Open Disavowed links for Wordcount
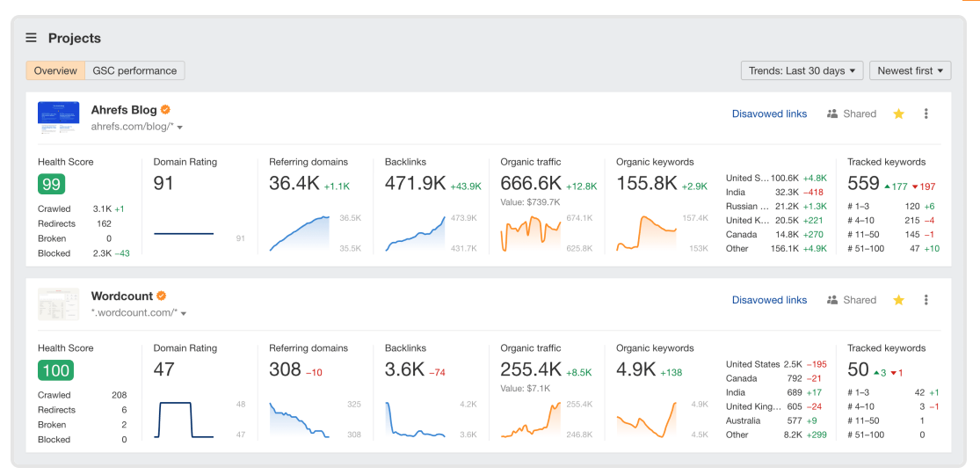Screen dimensions: 980x475 (x=769, y=301)
